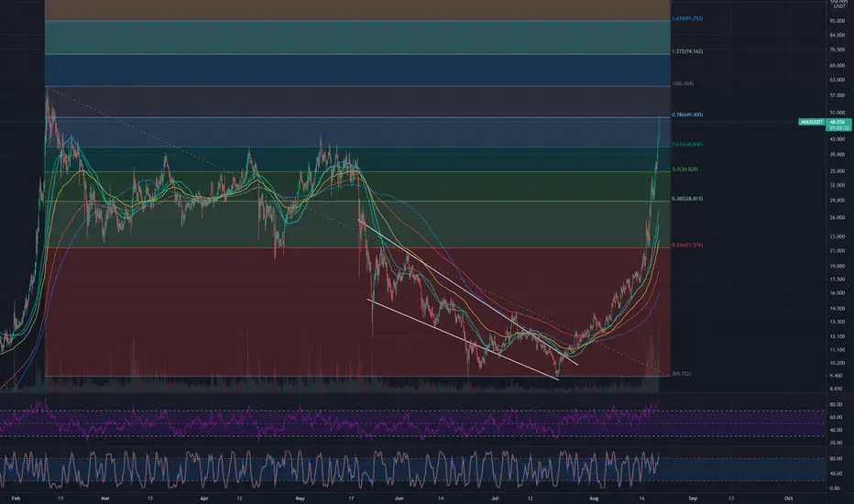Click the 17.500 price axis value
This screenshot has height=504, width=854.
837,279
